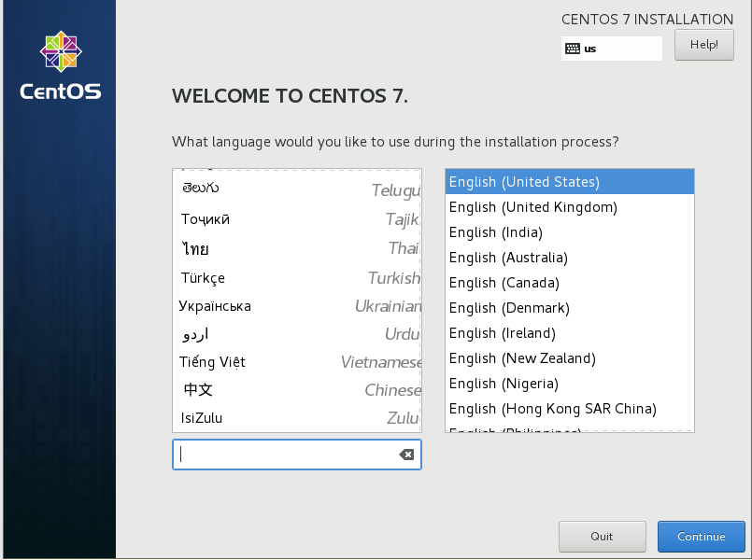
Task: Open the us keyboard layout indicator
Action: pos(612,49)
